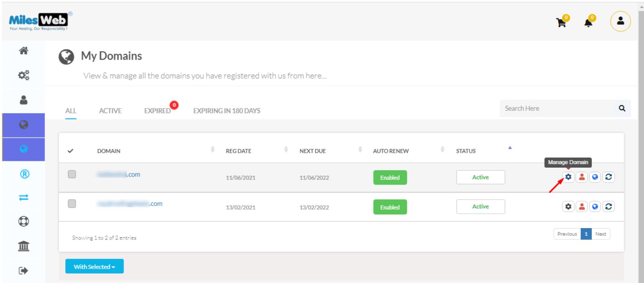Switch to the Active tab
644x283 pixels.
coord(110,111)
